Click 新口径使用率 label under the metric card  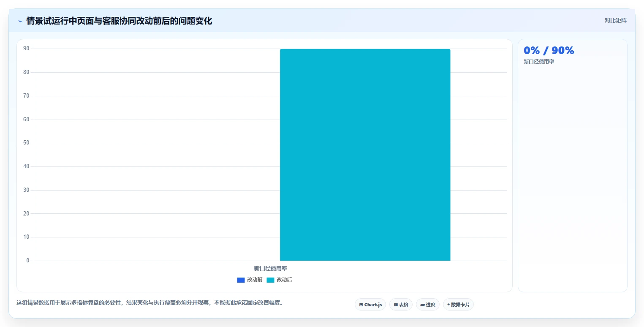click(x=539, y=62)
